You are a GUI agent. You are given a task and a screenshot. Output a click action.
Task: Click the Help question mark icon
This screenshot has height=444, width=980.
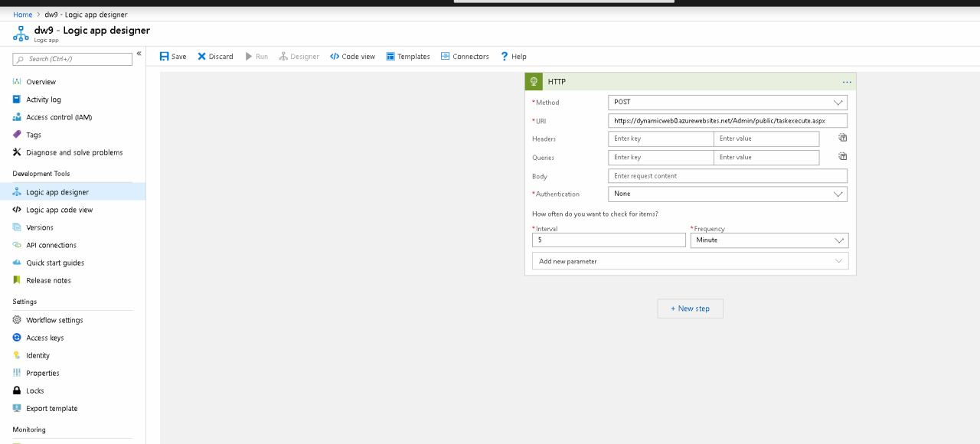505,57
